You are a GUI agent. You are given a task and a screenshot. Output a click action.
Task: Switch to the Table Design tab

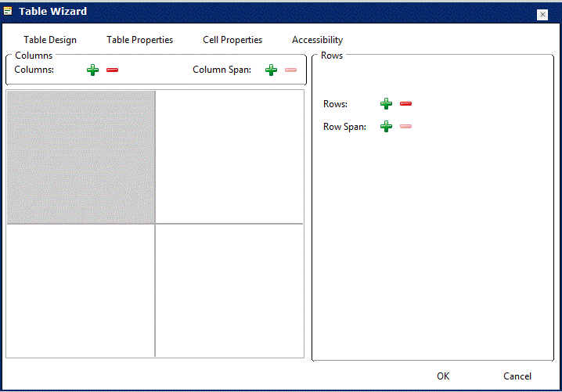(50, 40)
